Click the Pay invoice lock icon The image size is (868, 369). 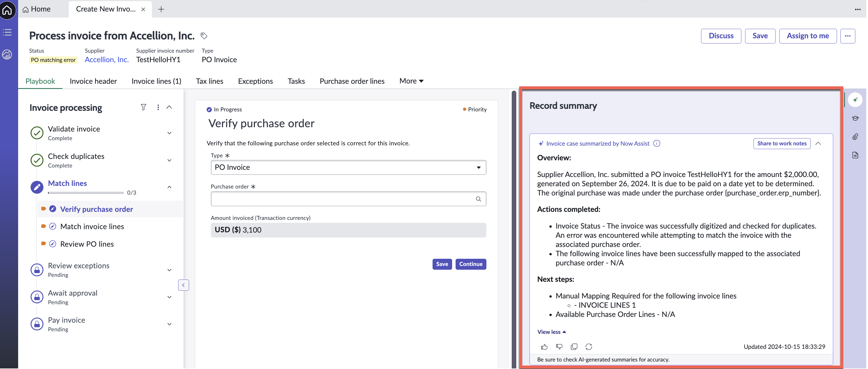pos(37,324)
